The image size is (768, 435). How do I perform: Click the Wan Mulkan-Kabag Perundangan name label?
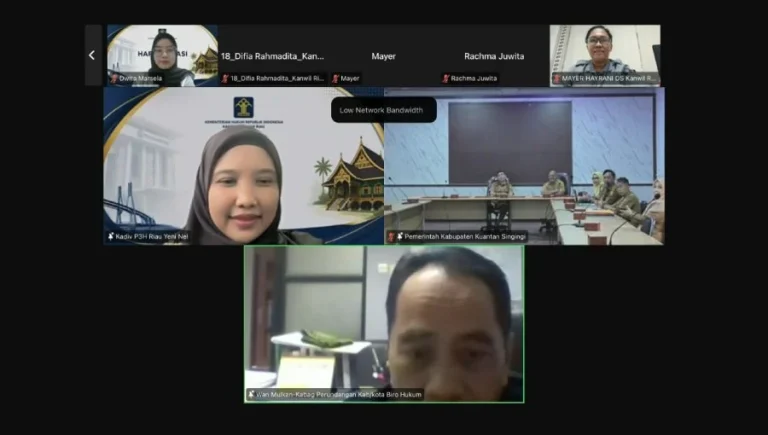338,394
